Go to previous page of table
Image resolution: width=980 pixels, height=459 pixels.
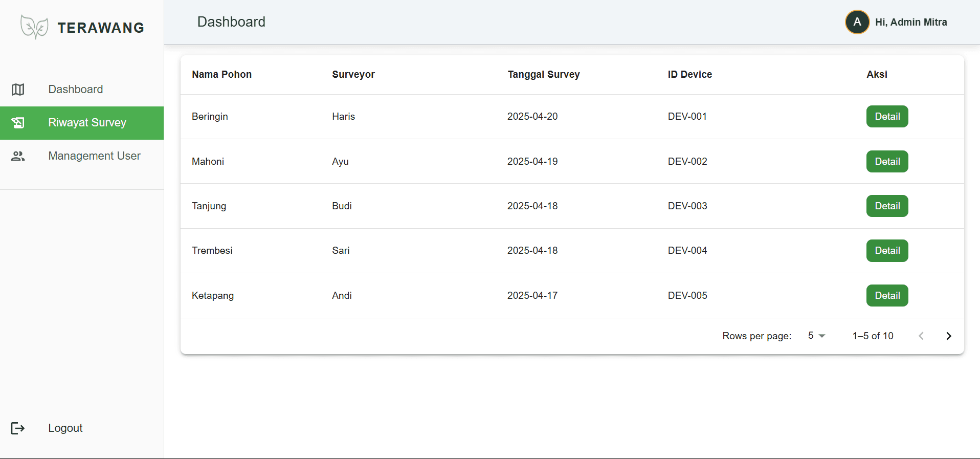[921, 336]
